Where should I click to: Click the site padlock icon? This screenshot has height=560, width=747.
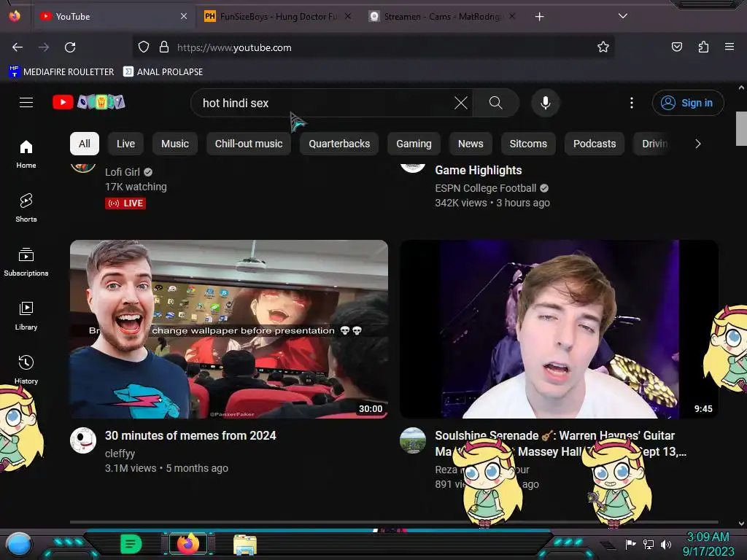pos(164,47)
